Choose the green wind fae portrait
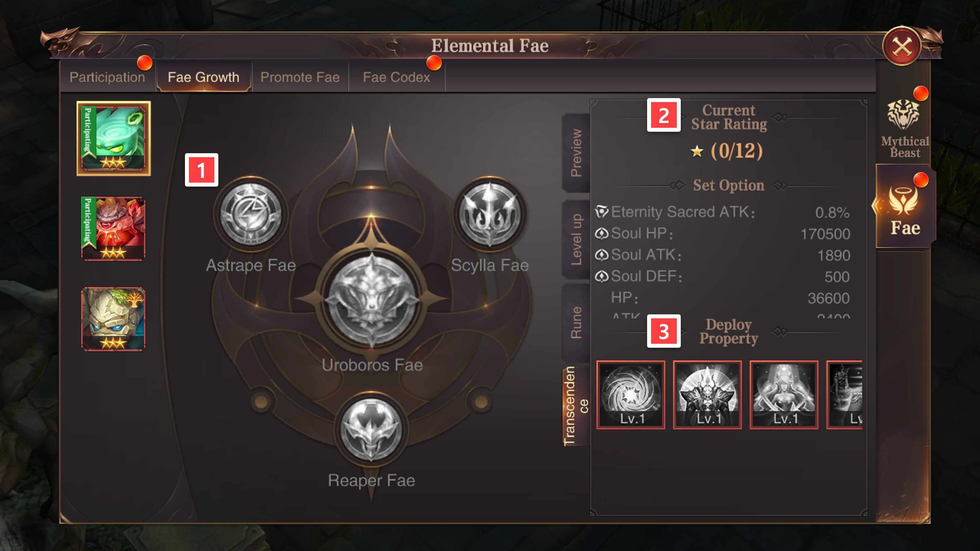 [113, 139]
